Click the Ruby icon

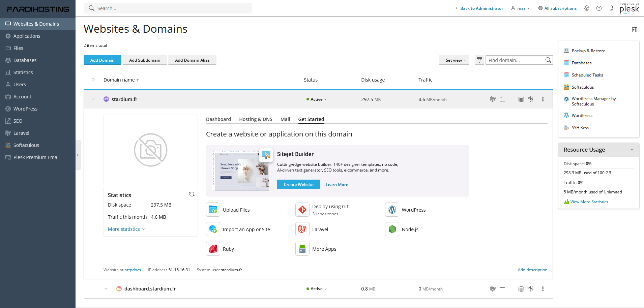(x=213, y=249)
